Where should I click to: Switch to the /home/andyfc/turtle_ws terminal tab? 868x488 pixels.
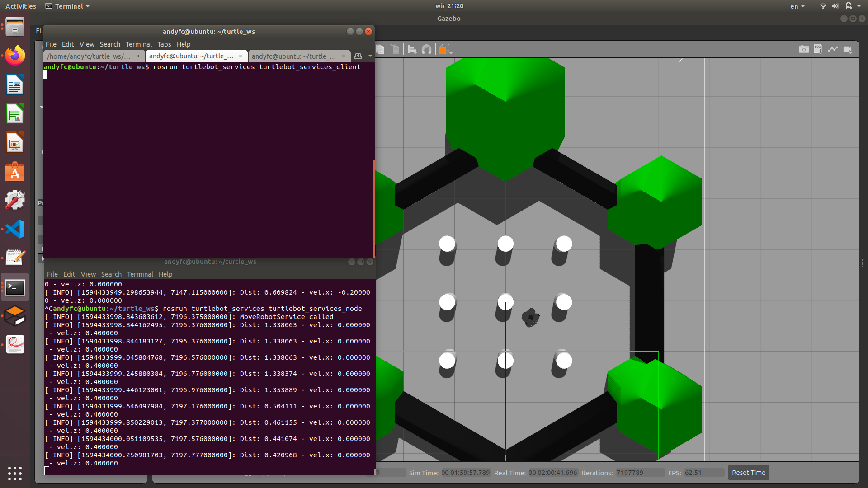89,56
